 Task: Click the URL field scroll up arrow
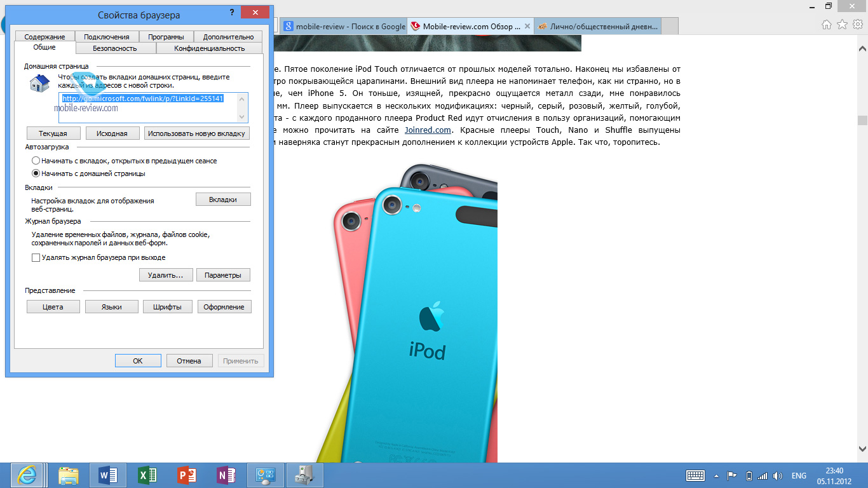pos(242,98)
